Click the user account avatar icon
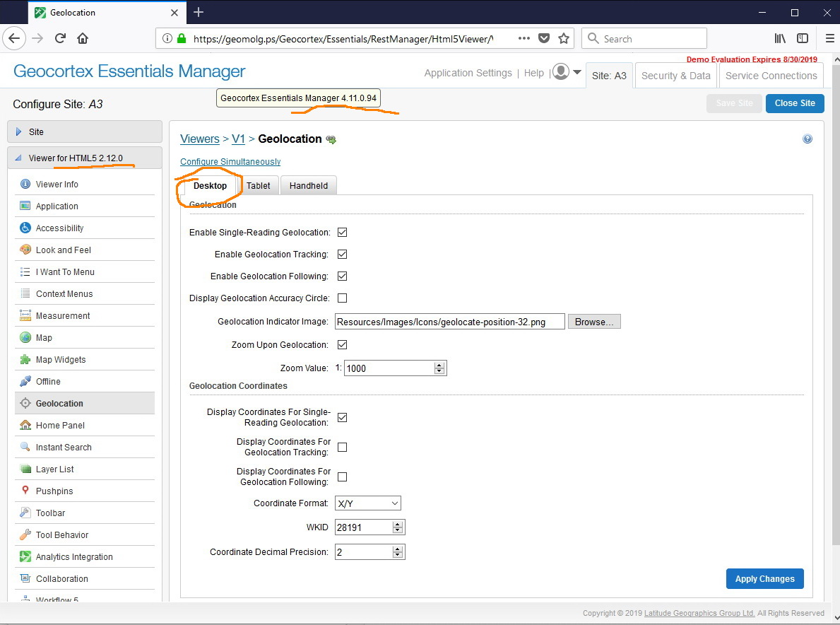The image size is (840, 625). pyautogui.click(x=561, y=71)
